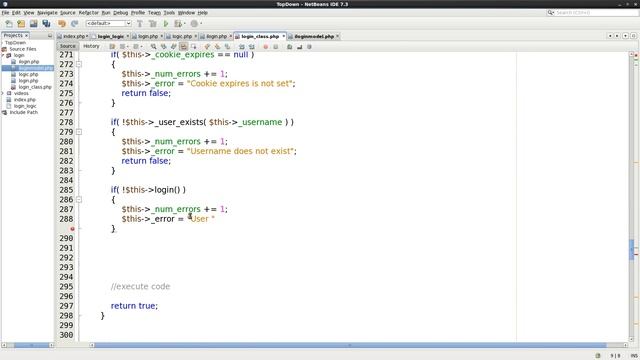The image size is (640, 360).
Task: Toggle highlight search results
Action: [x=184, y=47]
